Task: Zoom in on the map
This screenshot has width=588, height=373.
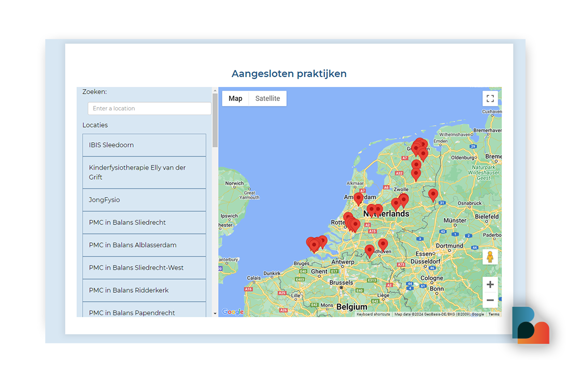Action: tap(490, 284)
